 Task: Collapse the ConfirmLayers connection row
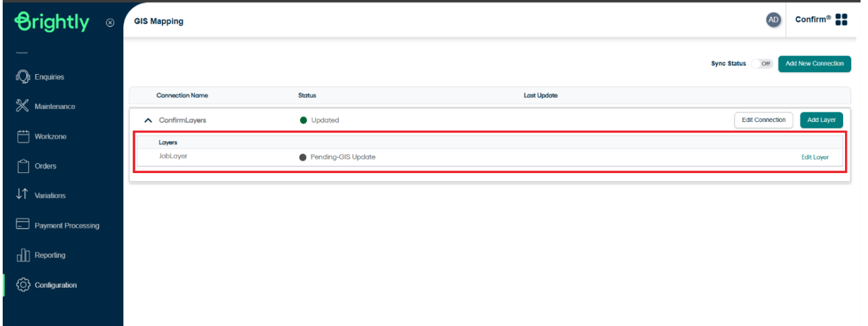click(x=148, y=121)
